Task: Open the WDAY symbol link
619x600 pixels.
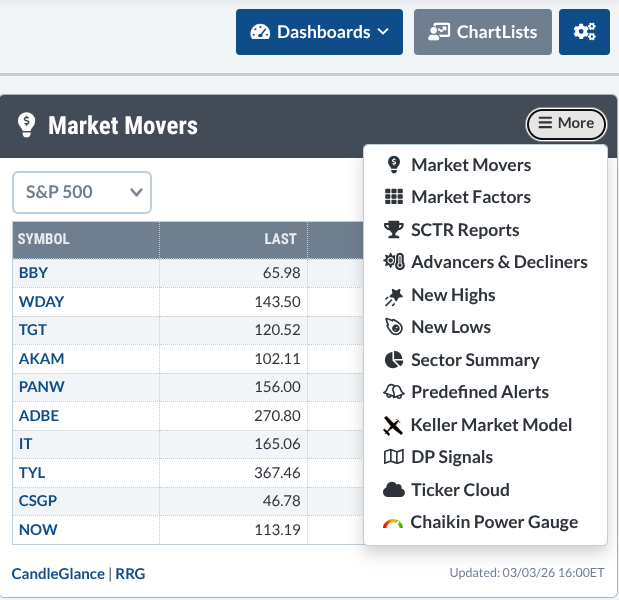Action: 41,302
